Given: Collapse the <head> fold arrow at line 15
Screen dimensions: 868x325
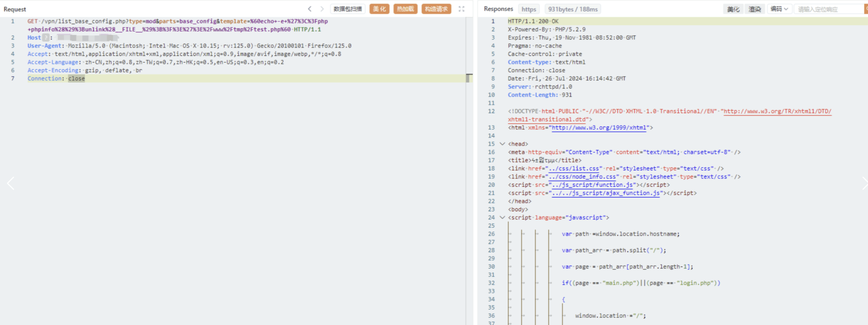Looking at the screenshot, I should pos(502,144).
